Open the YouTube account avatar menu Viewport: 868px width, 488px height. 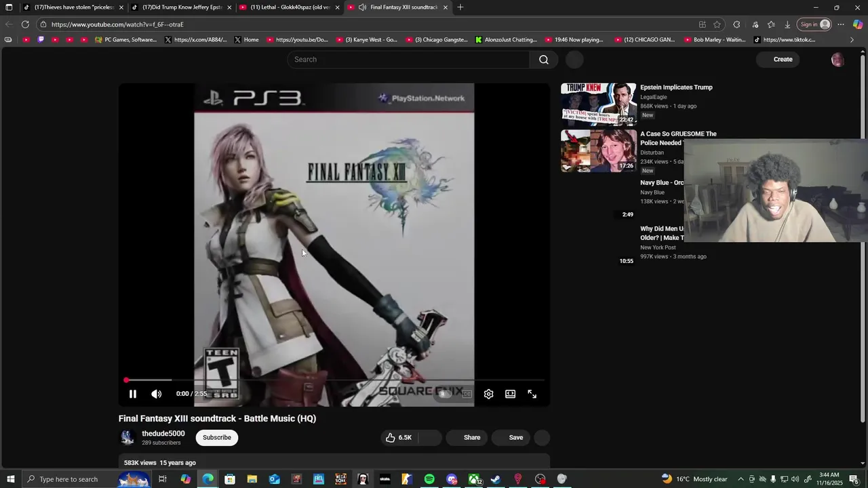837,60
